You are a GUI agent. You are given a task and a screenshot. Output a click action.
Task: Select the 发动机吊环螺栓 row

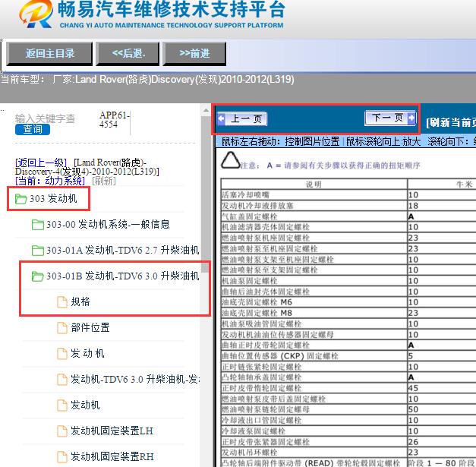pos(348,453)
